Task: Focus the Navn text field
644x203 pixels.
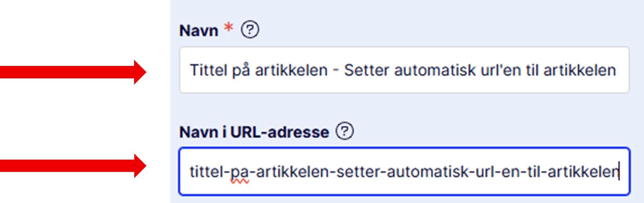Action: click(404, 70)
